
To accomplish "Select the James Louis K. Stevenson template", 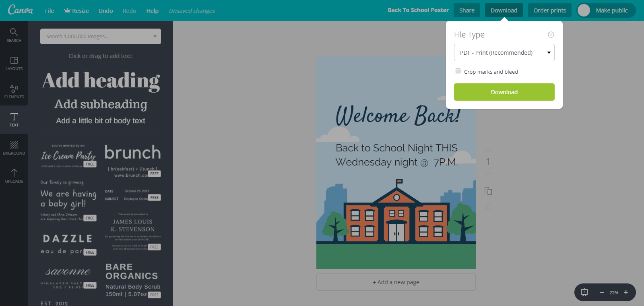I will 133,232.
